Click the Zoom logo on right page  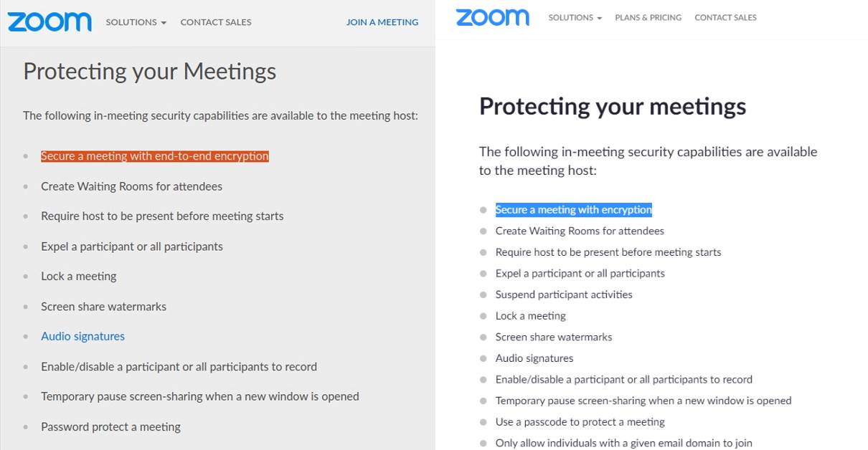tap(492, 17)
